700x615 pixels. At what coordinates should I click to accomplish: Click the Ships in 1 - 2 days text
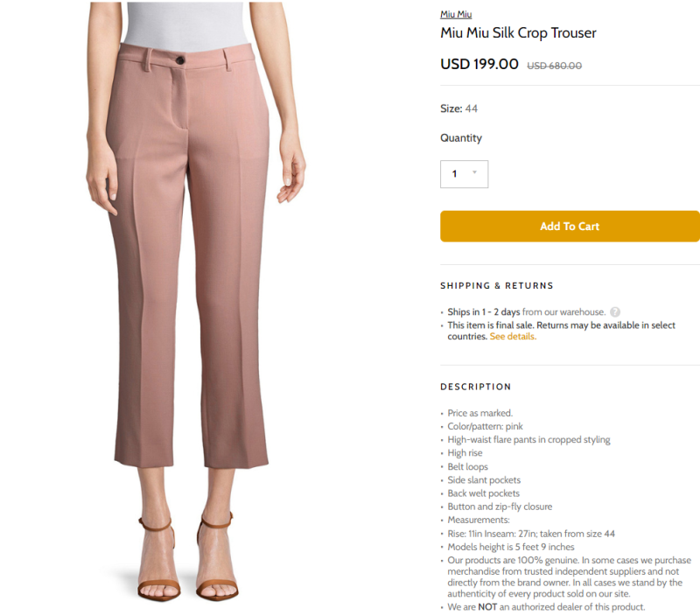(484, 312)
